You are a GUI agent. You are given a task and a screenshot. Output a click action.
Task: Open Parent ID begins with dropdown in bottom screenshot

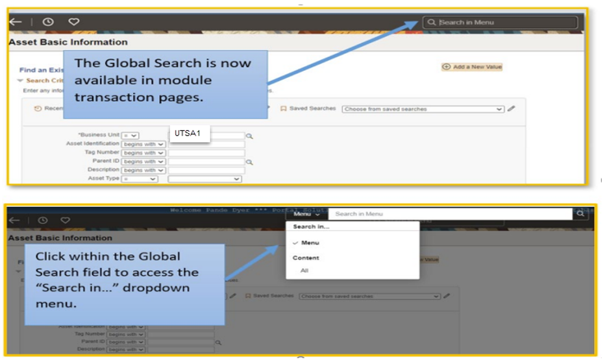(x=126, y=342)
